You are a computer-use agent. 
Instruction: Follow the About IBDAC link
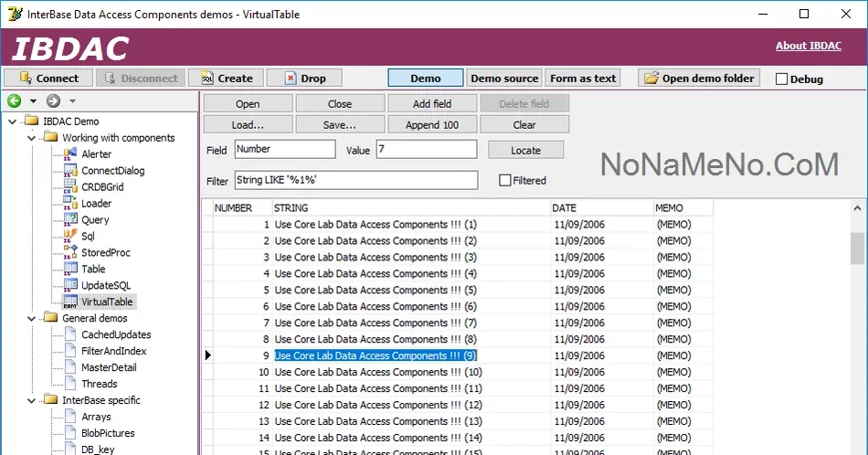pos(808,46)
